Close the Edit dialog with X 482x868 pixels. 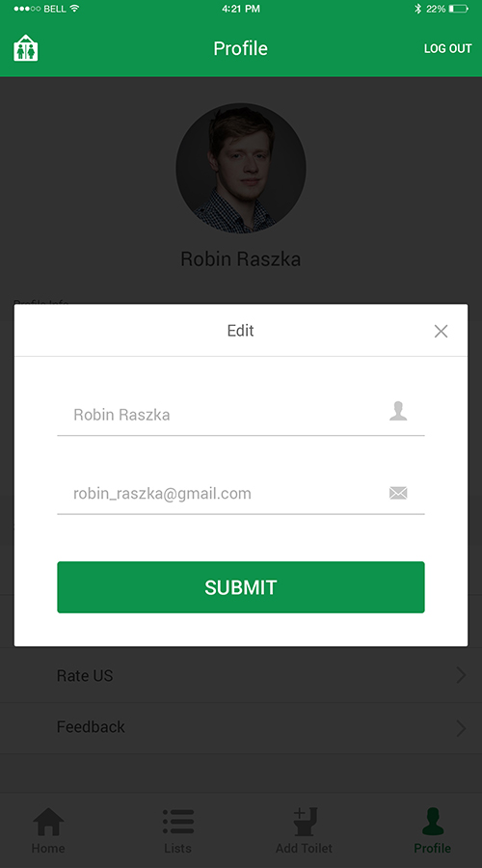pos(441,331)
